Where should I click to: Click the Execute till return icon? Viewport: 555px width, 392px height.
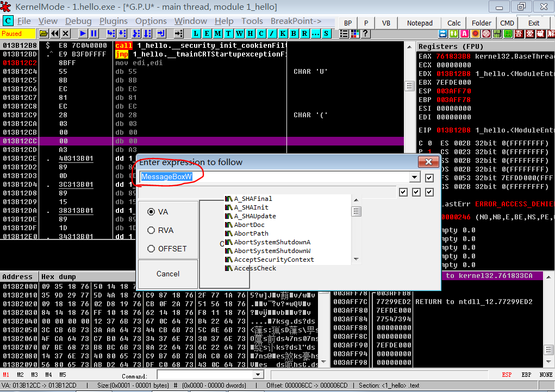(161, 34)
